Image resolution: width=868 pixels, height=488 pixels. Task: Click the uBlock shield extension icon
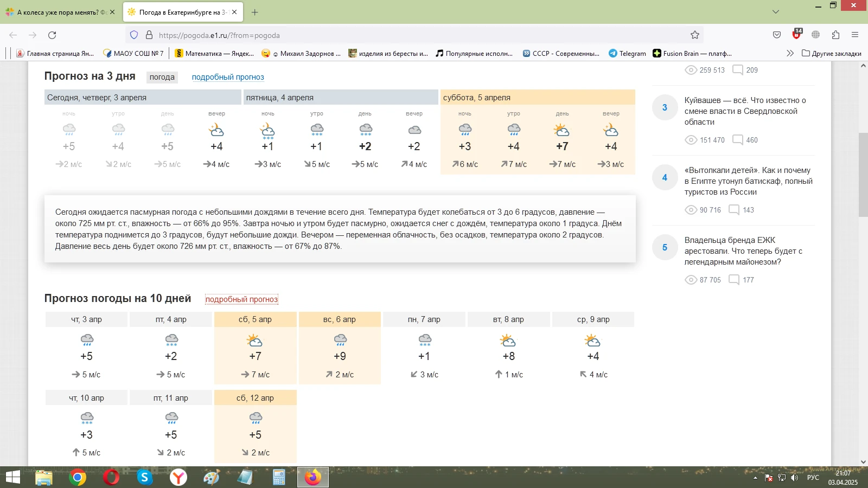point(796,35)
